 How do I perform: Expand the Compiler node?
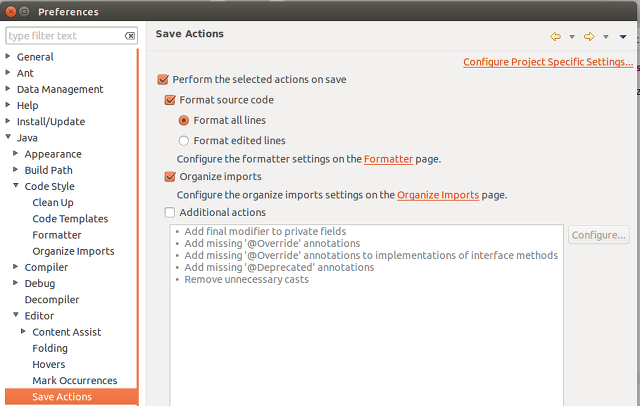pyautogui.click(x=16, y=266)
